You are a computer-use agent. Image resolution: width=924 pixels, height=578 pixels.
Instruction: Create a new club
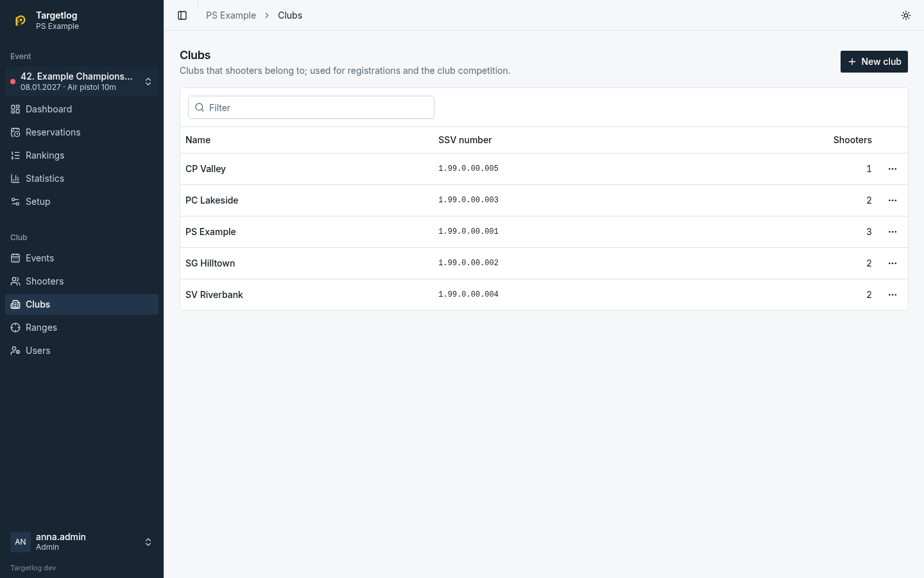click(x=874, y=62)
